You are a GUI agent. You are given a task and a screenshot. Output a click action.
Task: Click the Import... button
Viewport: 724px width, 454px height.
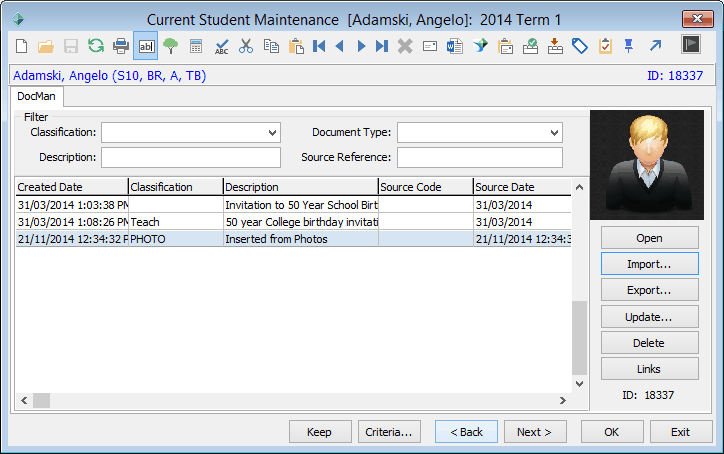point(650,264)
